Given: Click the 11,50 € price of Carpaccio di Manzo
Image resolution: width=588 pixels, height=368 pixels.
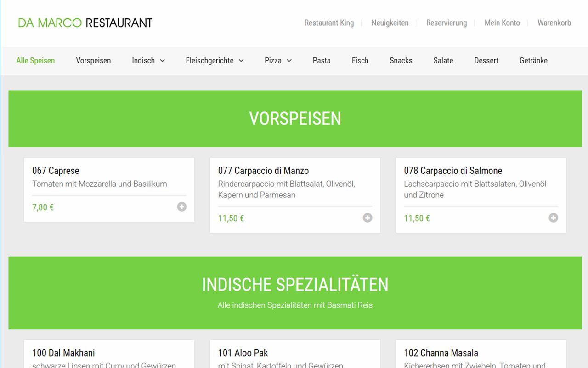Looking at the screenshot, I should point(231,218).
